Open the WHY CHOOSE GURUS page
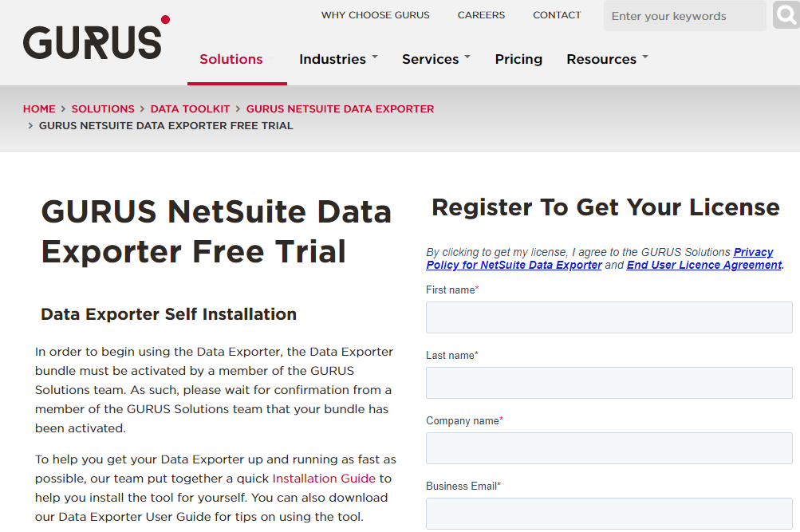Screen dimensions: 800x532 point(375,14)
